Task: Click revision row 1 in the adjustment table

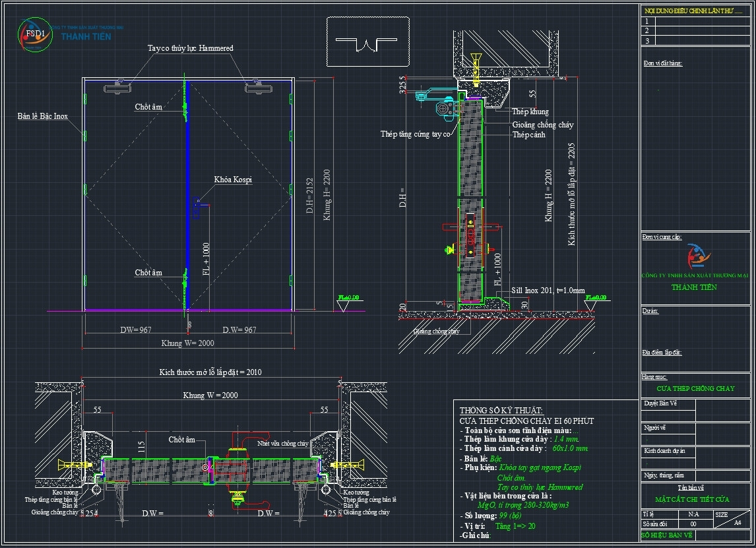Action: click(696, 21)
